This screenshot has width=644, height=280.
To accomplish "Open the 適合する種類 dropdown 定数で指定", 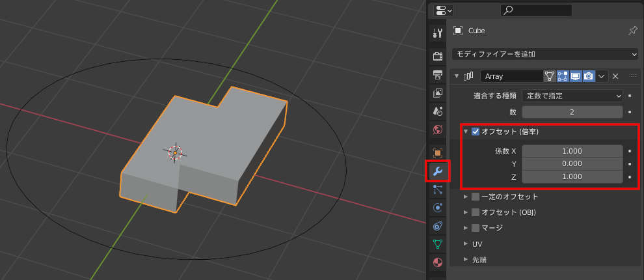I will coord(572,96).
